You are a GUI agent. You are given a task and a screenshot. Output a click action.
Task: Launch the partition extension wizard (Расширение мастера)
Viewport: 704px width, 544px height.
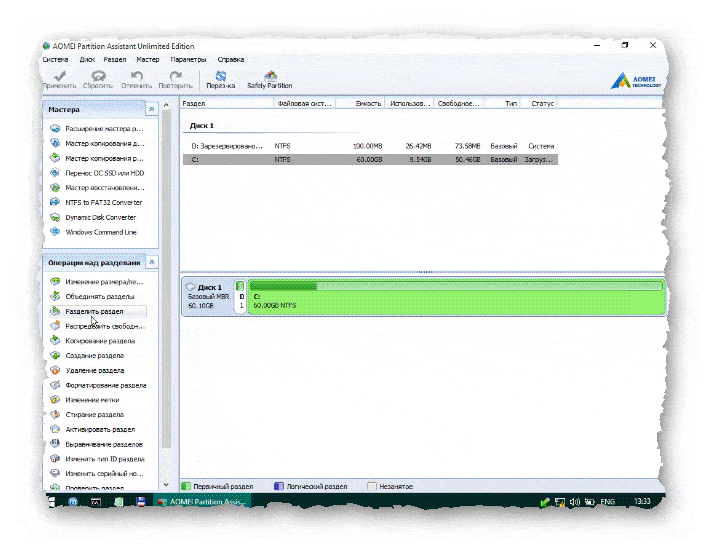click(x=97, y=129)
